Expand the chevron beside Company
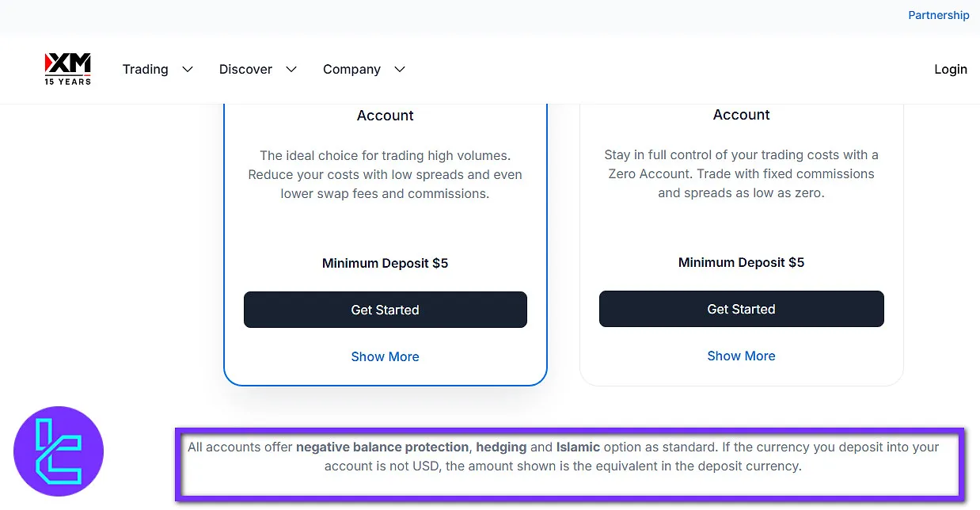The width and height of the screenshot is (980, 510). pos(400,70)
